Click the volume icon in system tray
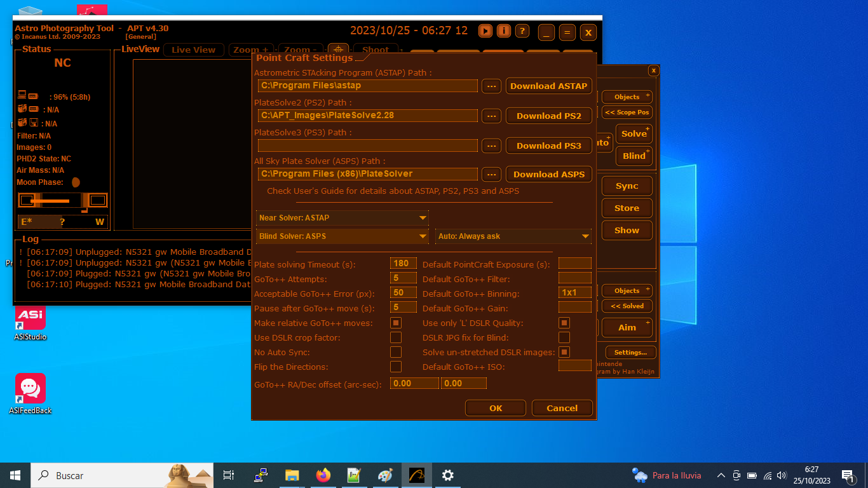Viewport: 868px width, 488px height. [782, 475]
